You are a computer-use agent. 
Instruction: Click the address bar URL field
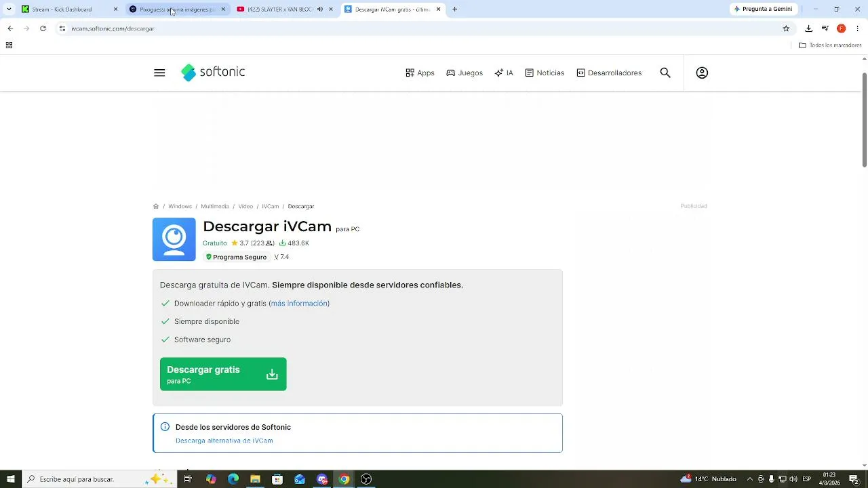[x=424, y=28]
